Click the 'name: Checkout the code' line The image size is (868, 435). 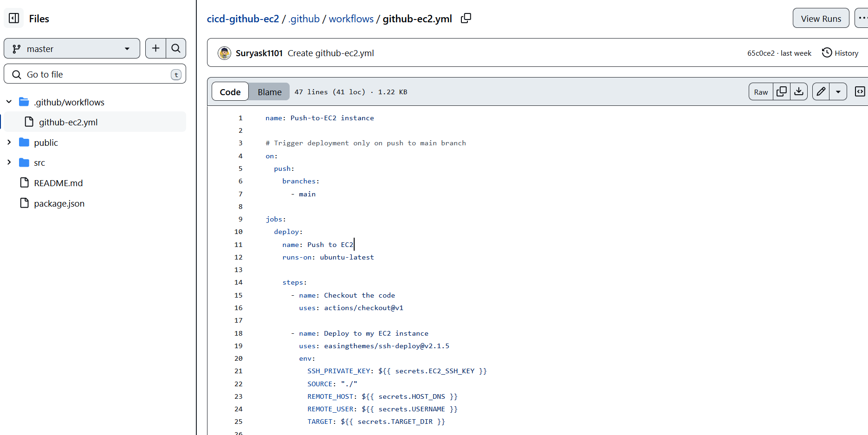pyautogui.click(x=347, y=295)
